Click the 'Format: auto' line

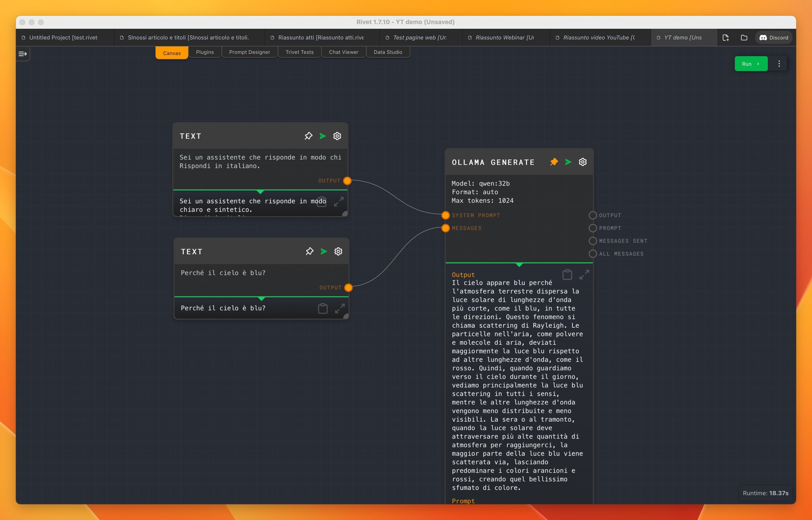tap(475, 192)
